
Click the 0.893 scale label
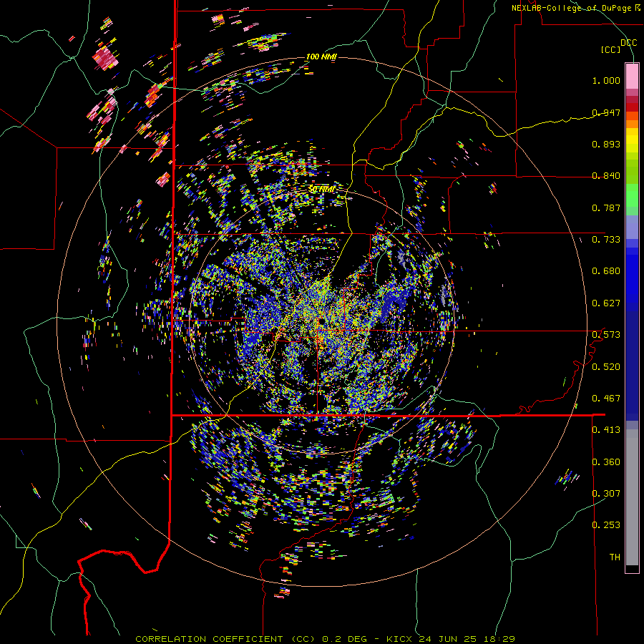(x=606, y=144)
